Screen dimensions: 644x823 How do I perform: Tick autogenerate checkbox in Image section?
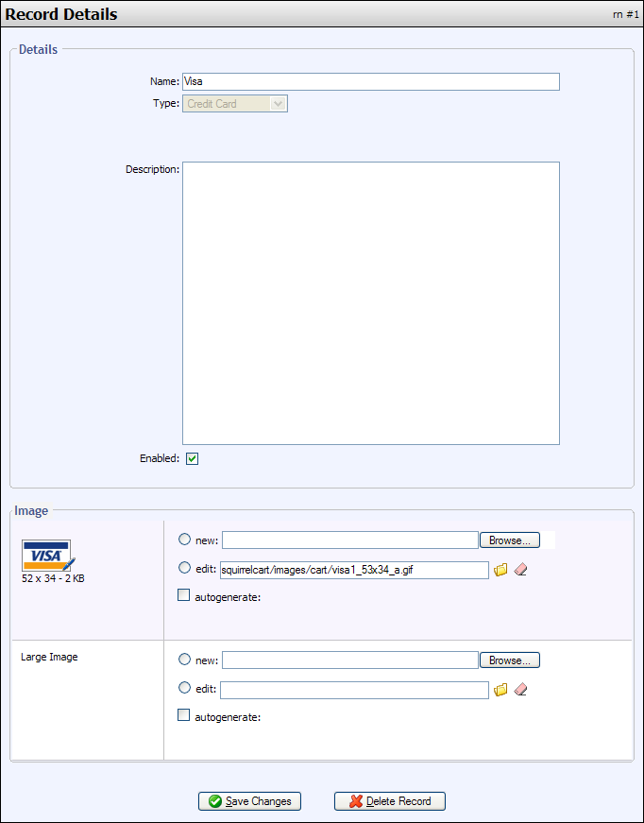(184, 595)
